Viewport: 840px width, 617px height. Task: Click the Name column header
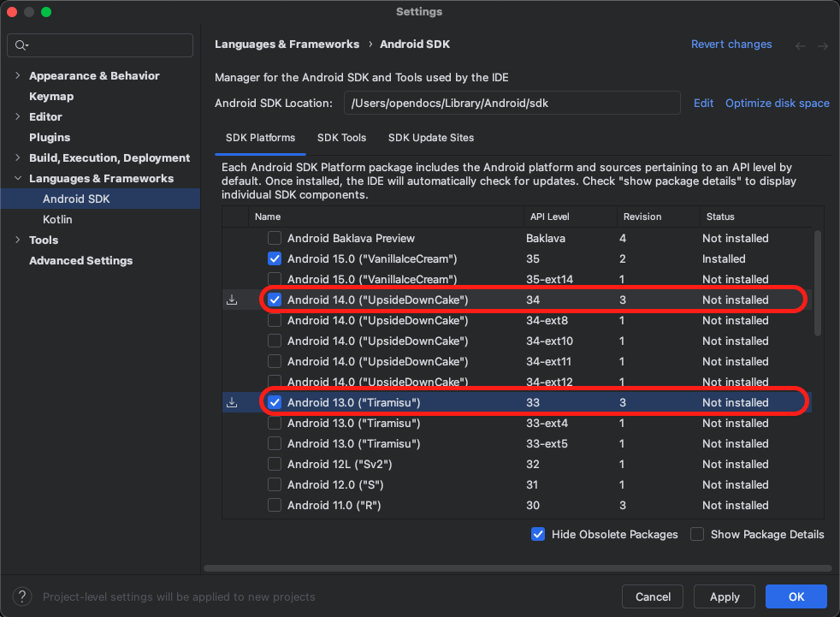(x=386, y=217)
